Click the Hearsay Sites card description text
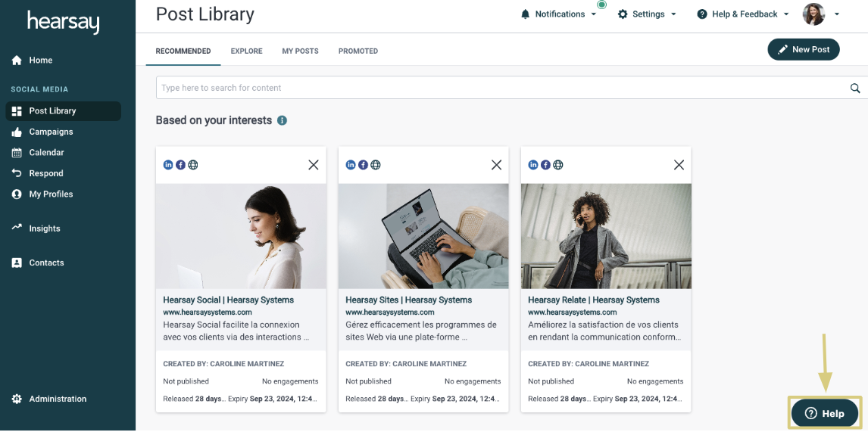 coord(421,331)
